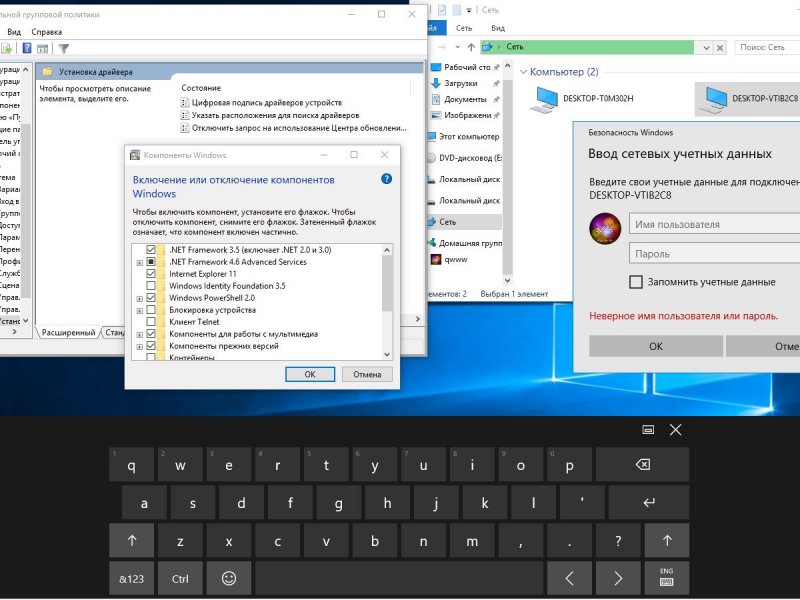
Task: Collapse the Компьютер (2) group
Action: point(523,72)
